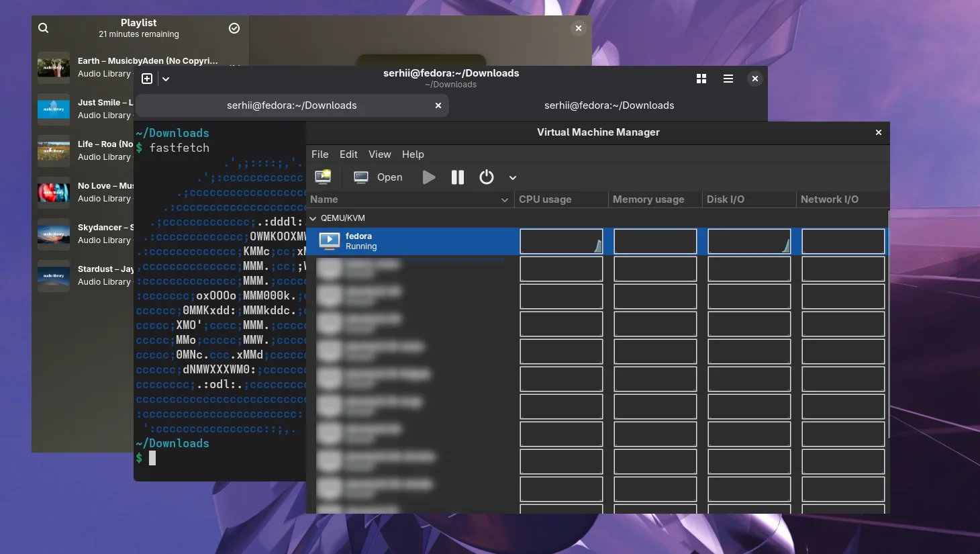Image resolution: width=980 pixels, height=554 pixels.
Task: Show terminal tab overview grid
Action: click(x=701, y=79)
